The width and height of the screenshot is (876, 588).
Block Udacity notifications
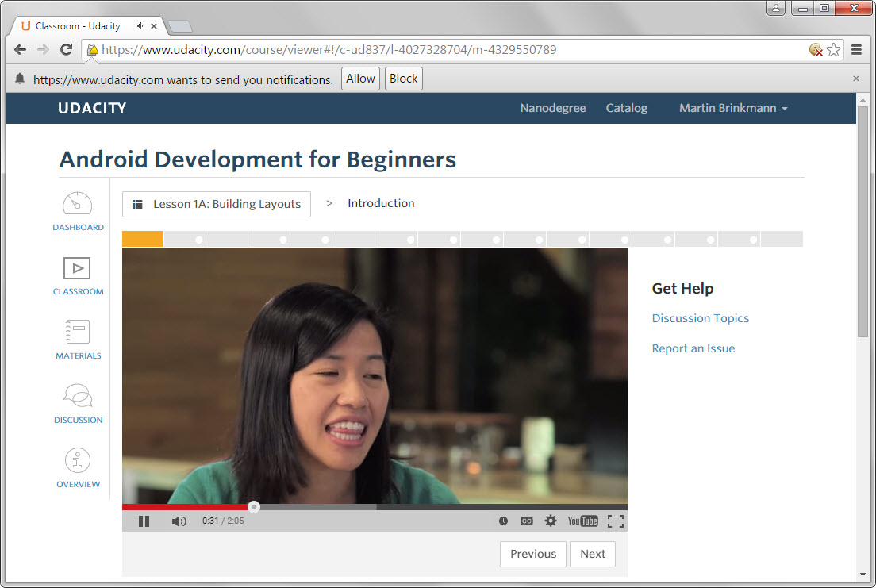pyautogui.click(x=403, y=79)
